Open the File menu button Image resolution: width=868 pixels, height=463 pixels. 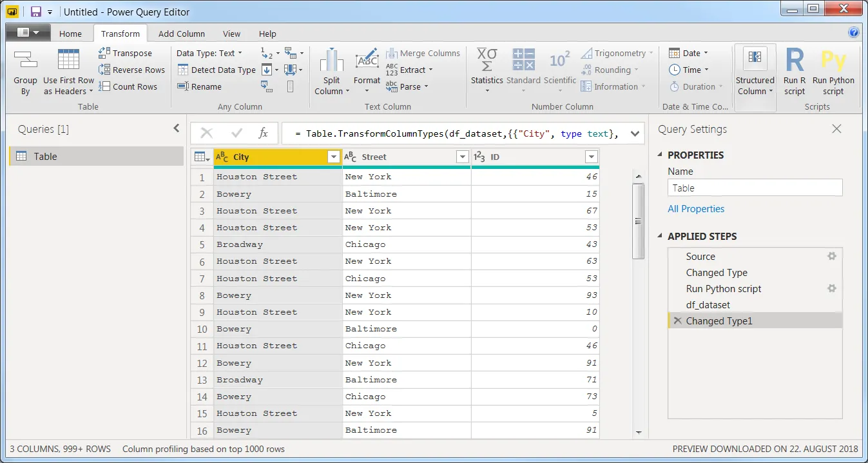click(x=27, y=33)
